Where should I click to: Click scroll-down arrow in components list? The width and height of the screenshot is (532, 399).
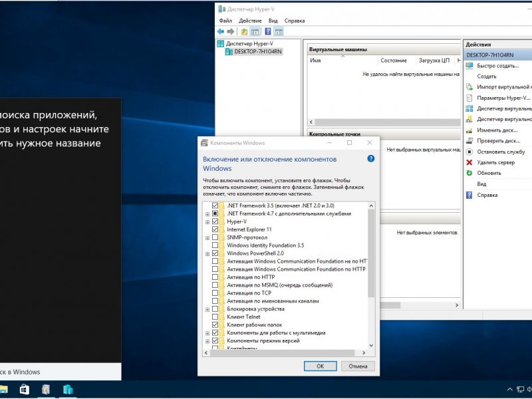[371, 345]
